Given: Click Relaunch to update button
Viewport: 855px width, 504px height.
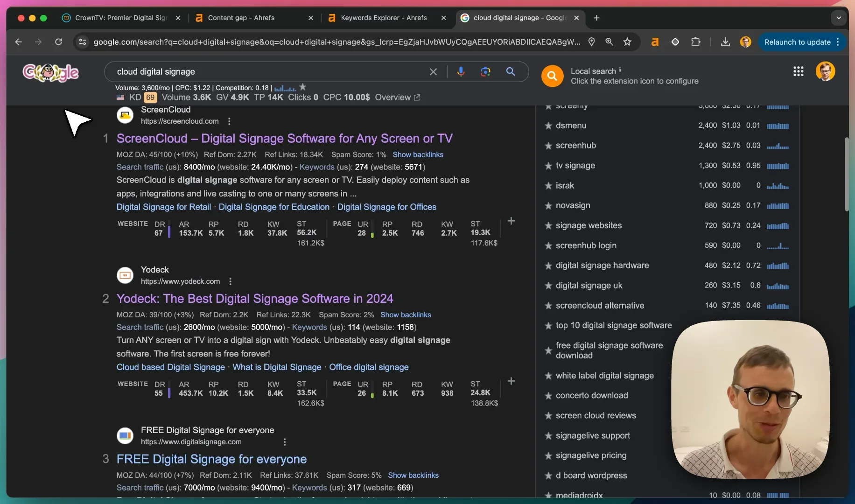Looking at the screenshot, I should (x=802, y=42).
